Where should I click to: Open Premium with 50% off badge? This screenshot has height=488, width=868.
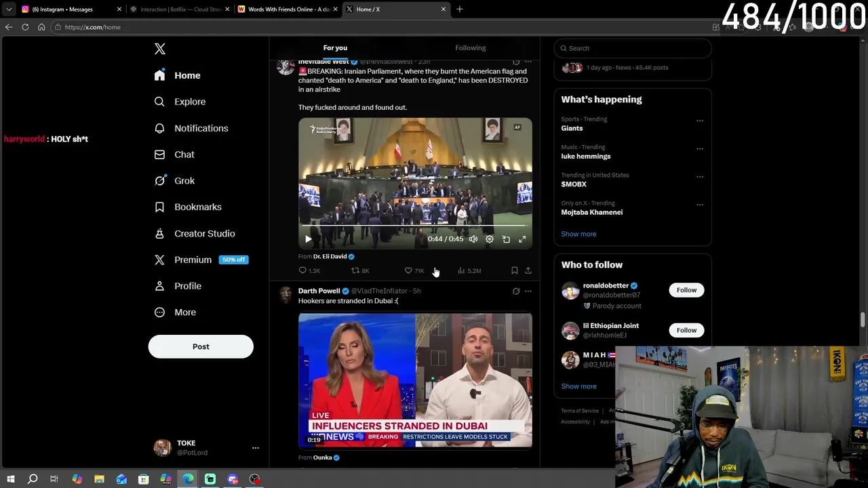(x=201, y=260)
